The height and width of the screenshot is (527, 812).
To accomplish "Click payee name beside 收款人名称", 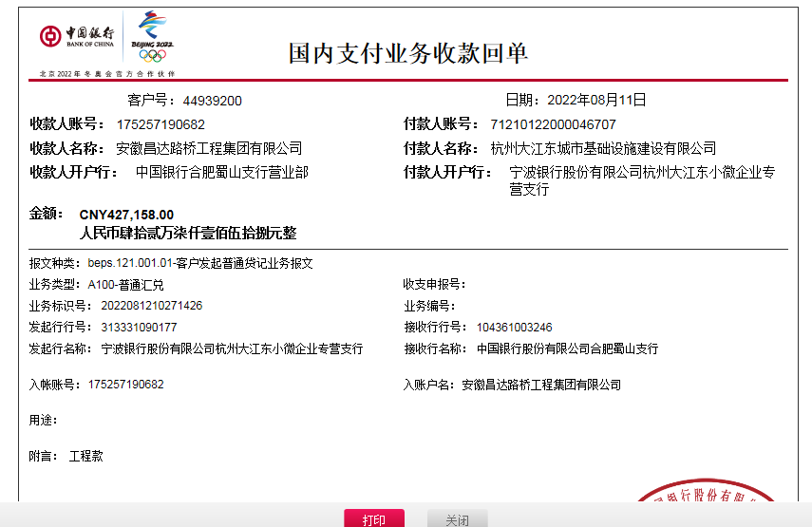I will coord(209,148).
